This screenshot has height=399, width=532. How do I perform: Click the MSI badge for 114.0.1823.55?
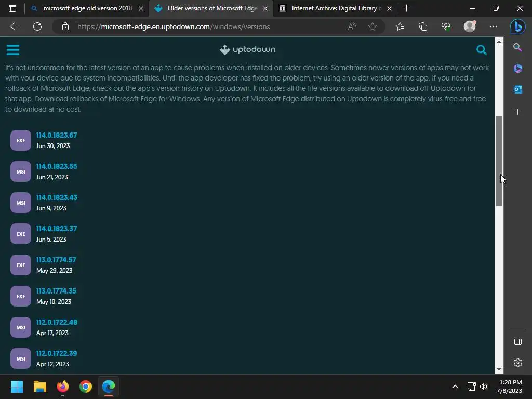tap(21, 171)
